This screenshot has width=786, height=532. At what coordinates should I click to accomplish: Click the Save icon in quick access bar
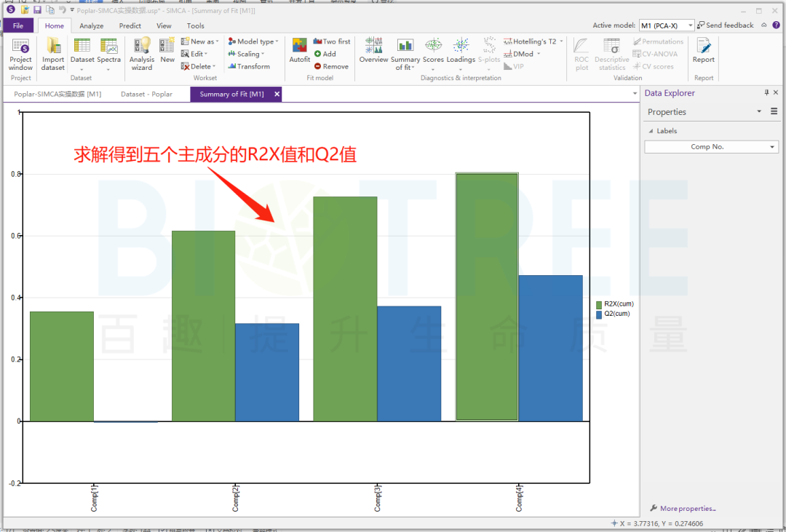click(x=37, y=9)
